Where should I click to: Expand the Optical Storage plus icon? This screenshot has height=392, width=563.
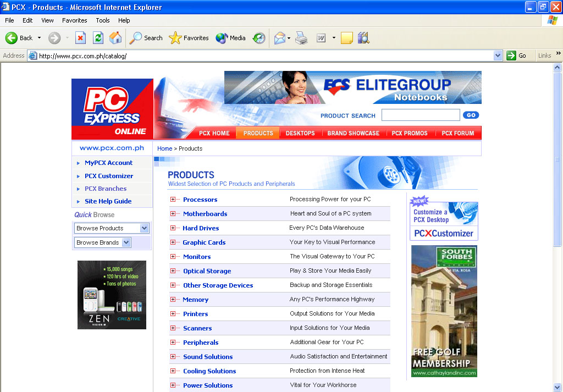(x=173, y=270)
